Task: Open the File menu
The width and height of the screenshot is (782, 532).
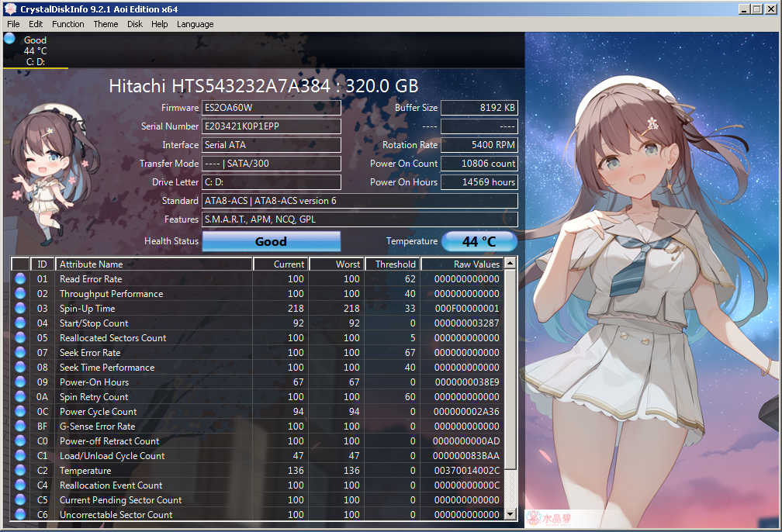Action: pyautogui.click(x=13, y=24)
